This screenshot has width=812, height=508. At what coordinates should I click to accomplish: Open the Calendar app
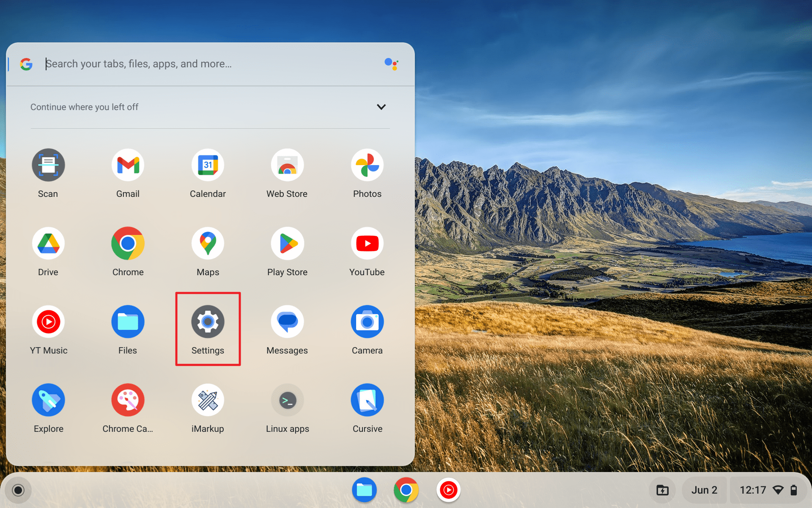tap(208, 165)
